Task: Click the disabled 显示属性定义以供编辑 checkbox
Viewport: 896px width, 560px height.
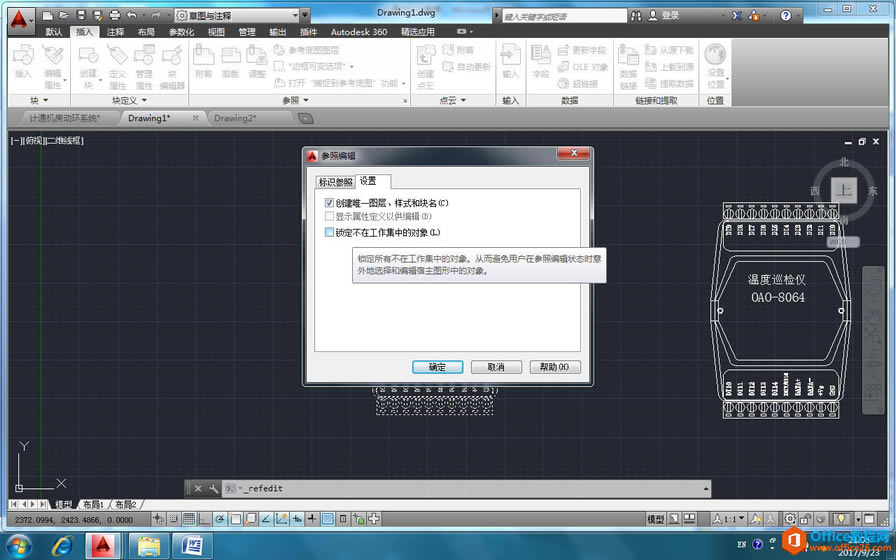Action: tap(329, 217)
